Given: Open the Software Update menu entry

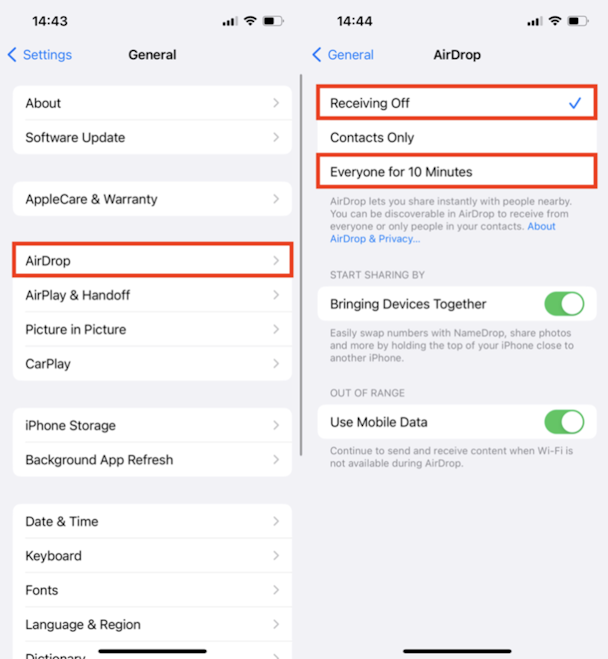Looking at the screenshot, I should click(153, 137).
